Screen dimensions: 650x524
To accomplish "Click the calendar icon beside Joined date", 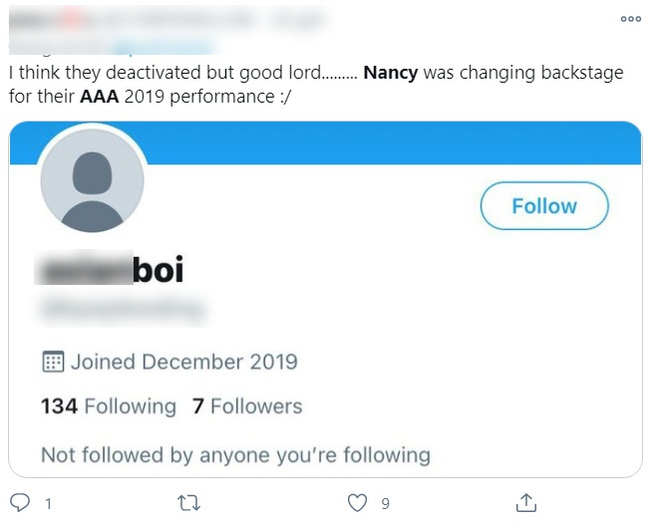I will click(53, 361).
